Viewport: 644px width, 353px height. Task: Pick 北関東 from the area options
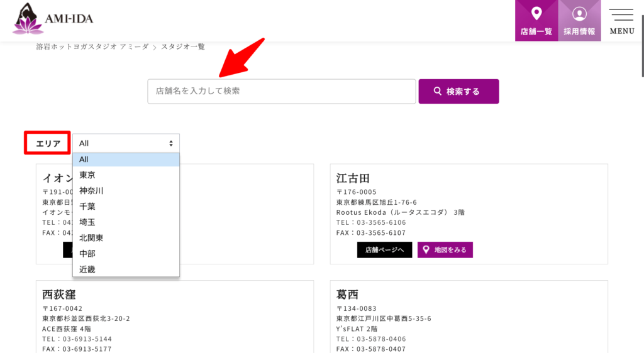click(x=126, y=238)
